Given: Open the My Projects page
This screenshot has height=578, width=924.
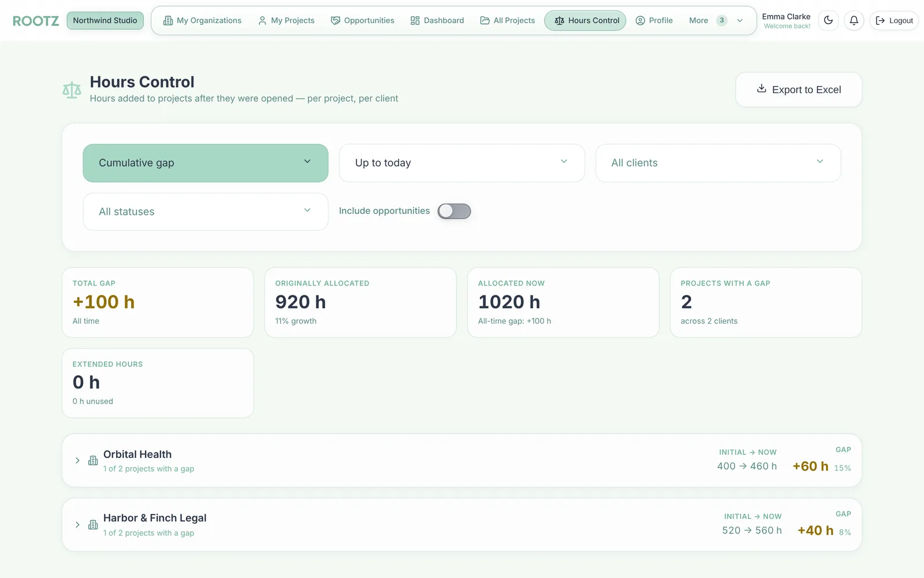Looking at the screenshot, I should point(286,20).
